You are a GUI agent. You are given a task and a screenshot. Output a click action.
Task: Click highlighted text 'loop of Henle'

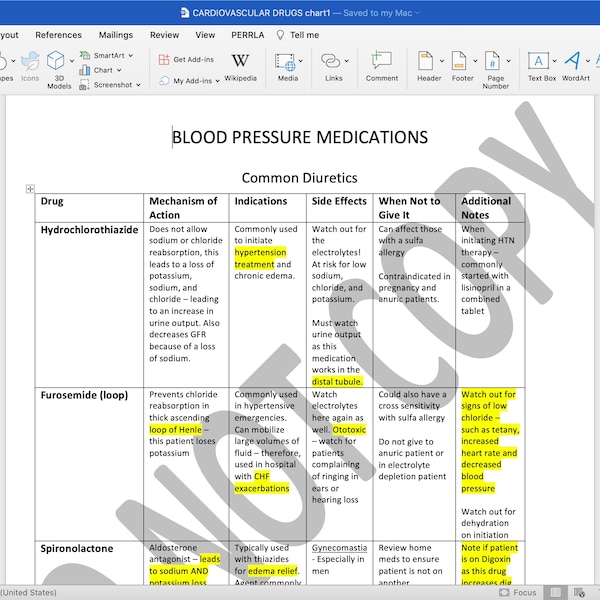[176, 430]
